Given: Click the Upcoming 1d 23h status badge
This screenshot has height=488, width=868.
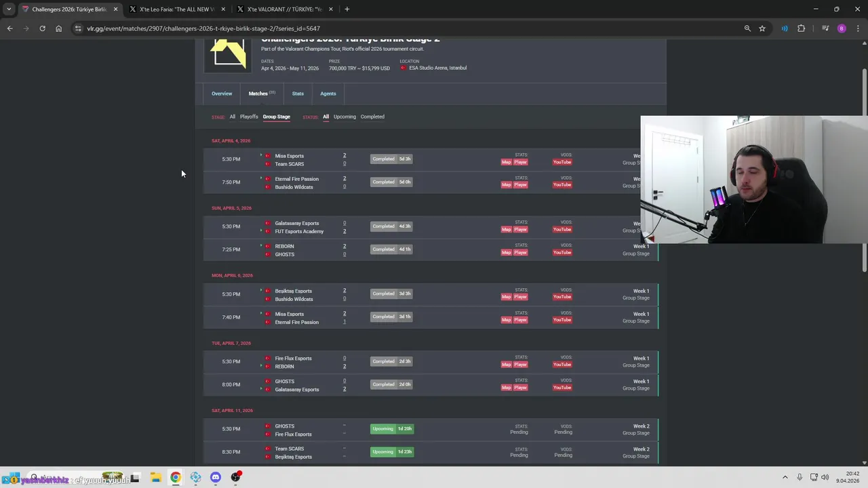Looking at the screenshot, I should click(x=391, y=452).
